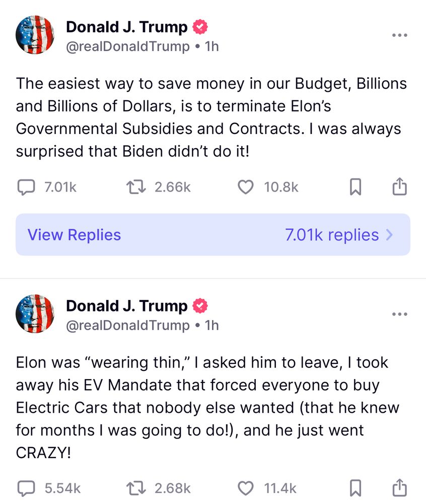Viewport: 426px width, 504px height.
Task: Share the first post
Action: point(400,186)
